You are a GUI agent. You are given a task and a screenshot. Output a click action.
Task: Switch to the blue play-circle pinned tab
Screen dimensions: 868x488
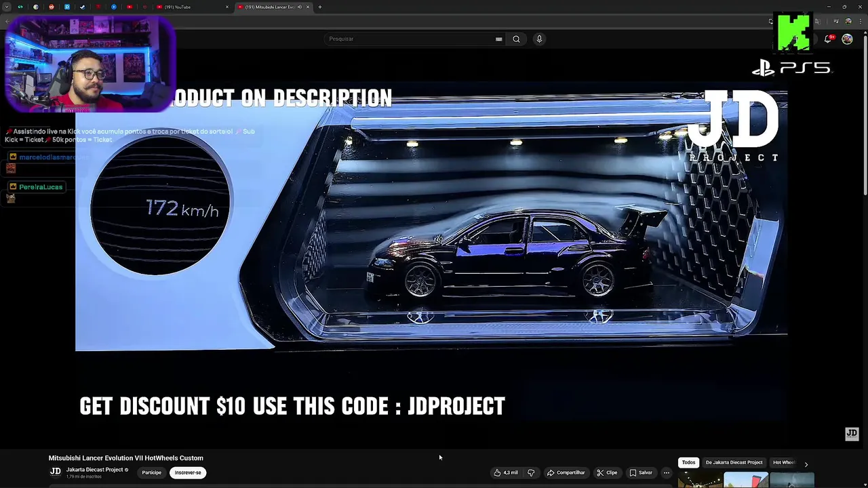pos(114,7)
